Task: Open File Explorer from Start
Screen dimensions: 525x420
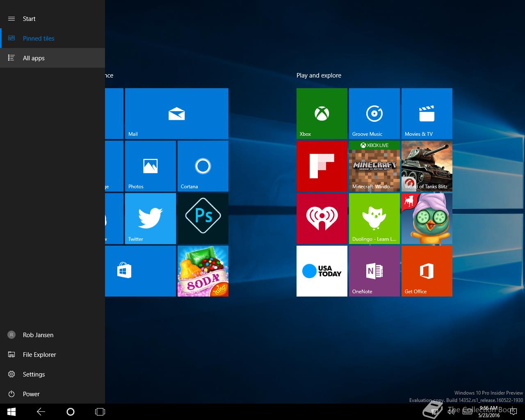Action: point(52,354)
